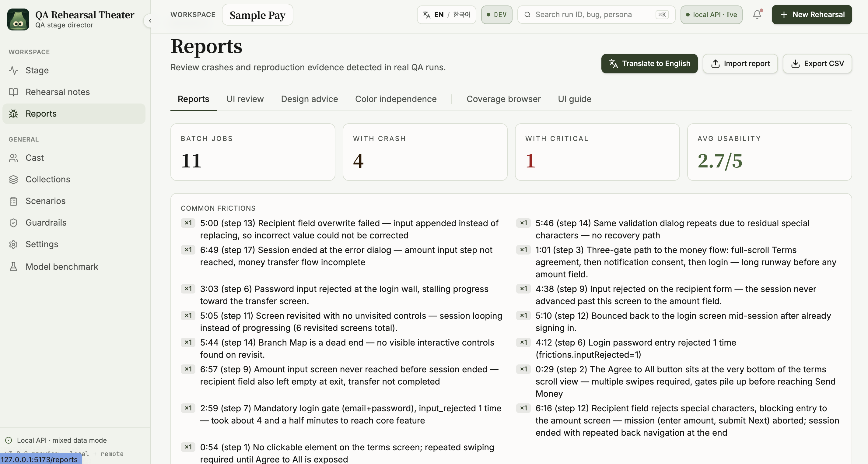Image resolution: width=868 pixels, height=464 pixels.
Task: Click the Export CSV button
Action: coord(817,63)
